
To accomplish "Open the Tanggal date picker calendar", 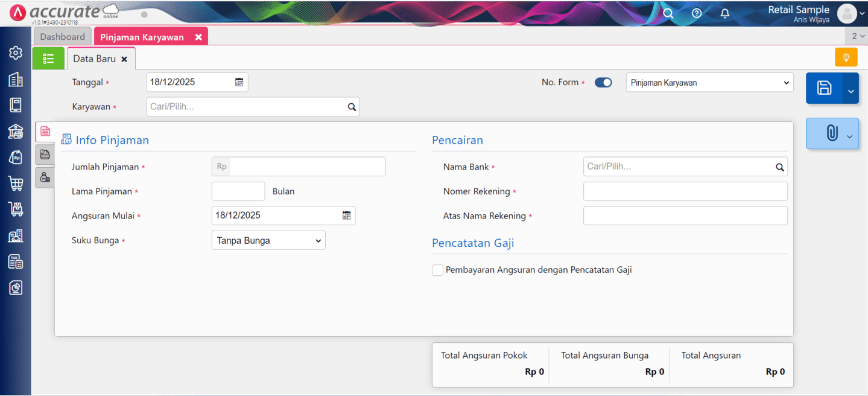I will pos(240,81).
